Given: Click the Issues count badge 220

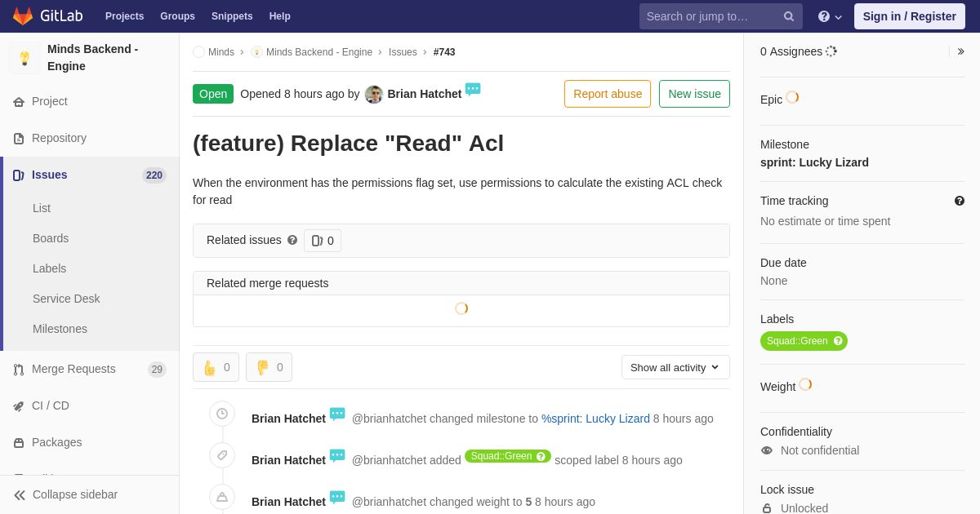Looking at the screenshot, I should (154, 175).
